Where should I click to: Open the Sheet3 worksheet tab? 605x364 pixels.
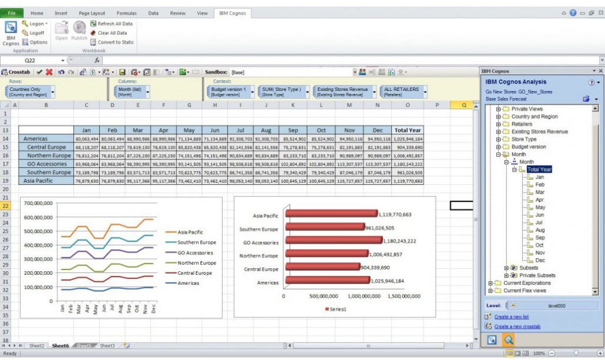pyautogui.click(x=108, y=346)
